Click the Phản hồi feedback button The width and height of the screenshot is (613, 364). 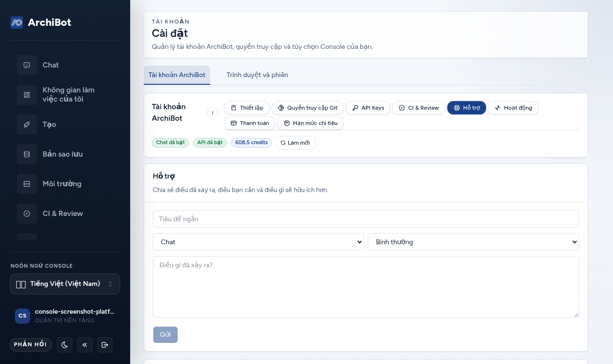pyautogui.click(x=31, y=345)
